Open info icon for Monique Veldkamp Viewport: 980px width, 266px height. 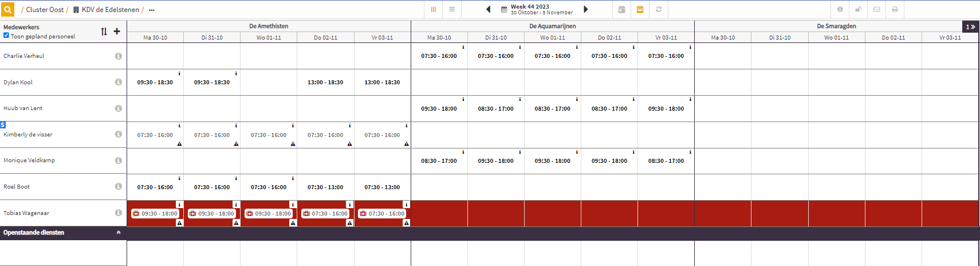[118, 161]
